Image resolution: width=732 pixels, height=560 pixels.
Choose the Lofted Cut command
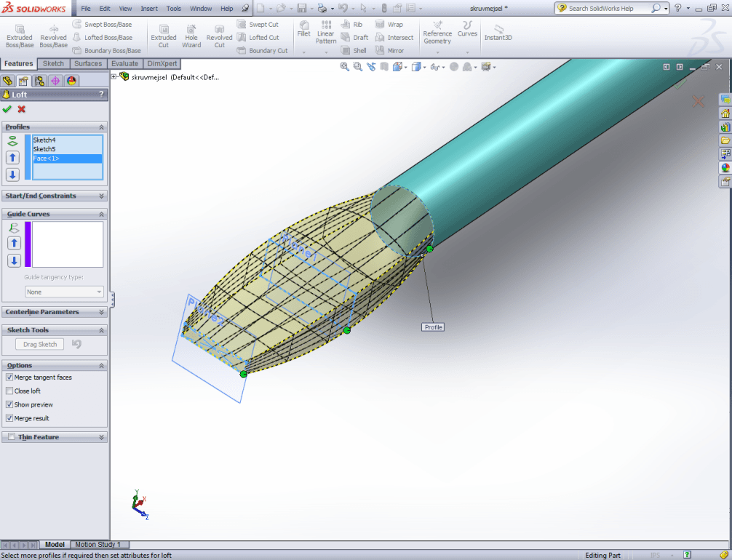(258, 37)
